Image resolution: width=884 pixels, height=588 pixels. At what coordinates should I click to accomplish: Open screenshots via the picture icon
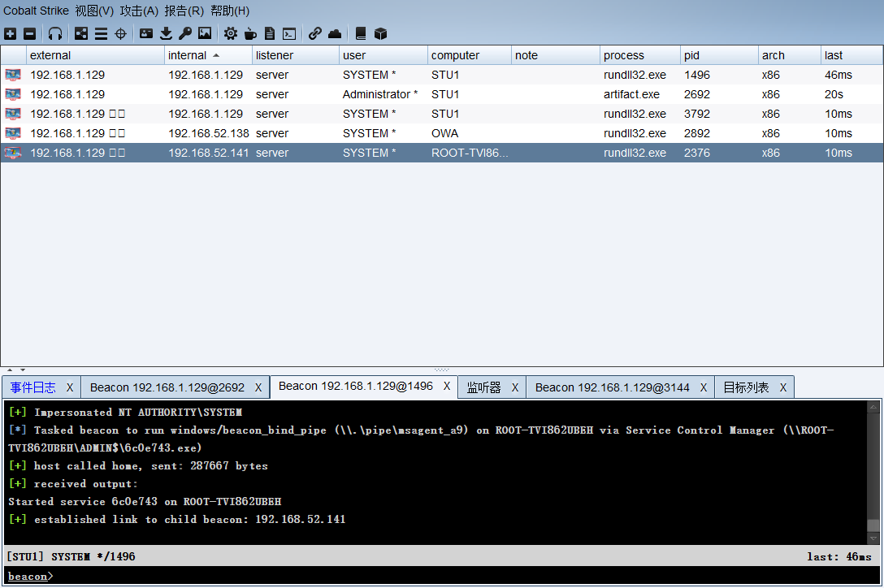[x=205, y=34]
